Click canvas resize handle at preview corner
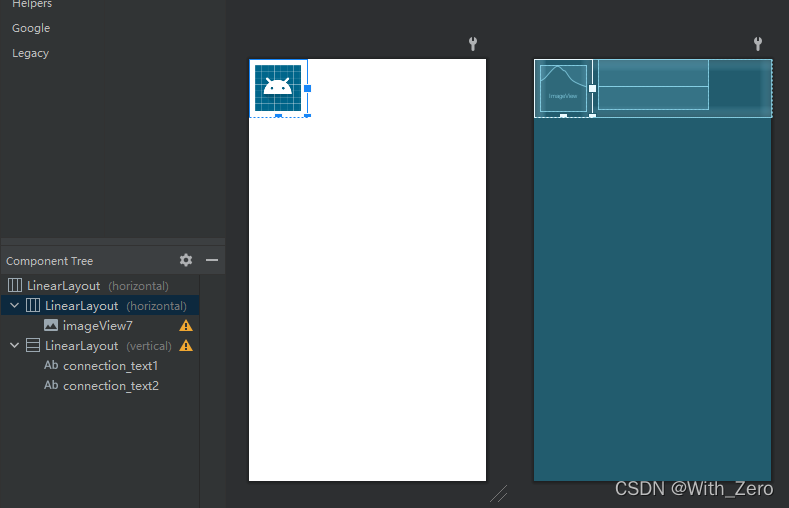Screen dimensions: 789x508 click(x=499, y=494)
